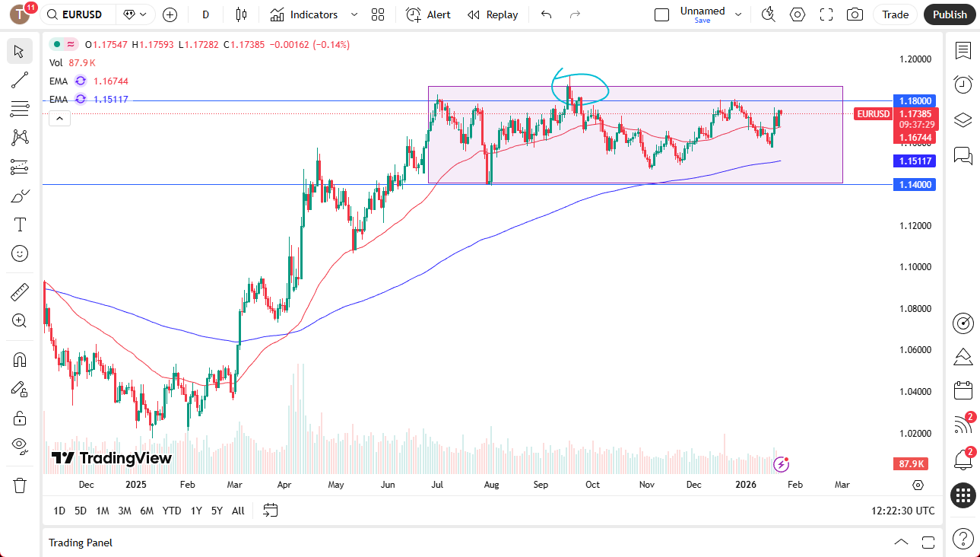980x557 pixels.
Task: Hide all drawings with the eye icon
Action: tap(20, 445)
